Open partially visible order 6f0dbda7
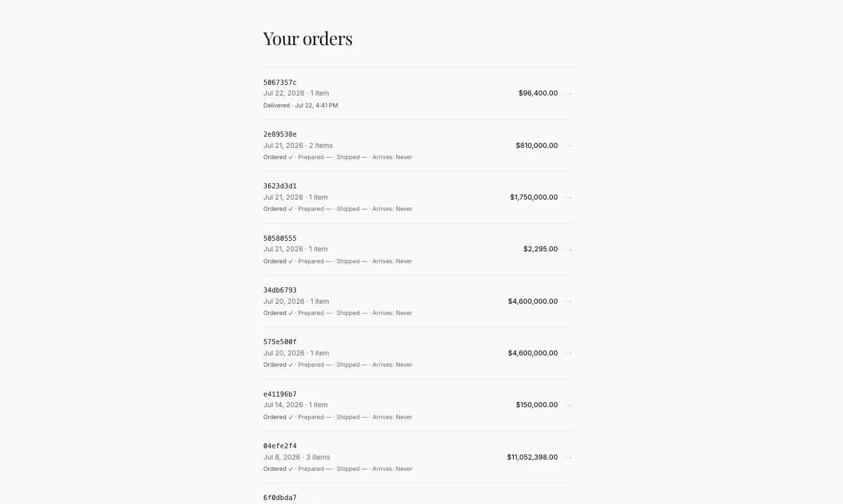This screenshot has height=504, width=843. coord(418,494)
